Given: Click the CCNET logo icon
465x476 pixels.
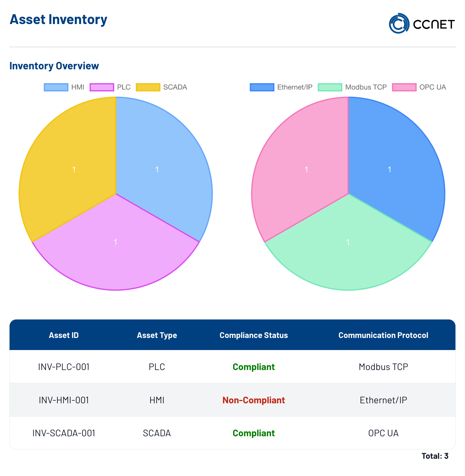Looking at the screenshot, I should tap(399, 23).
